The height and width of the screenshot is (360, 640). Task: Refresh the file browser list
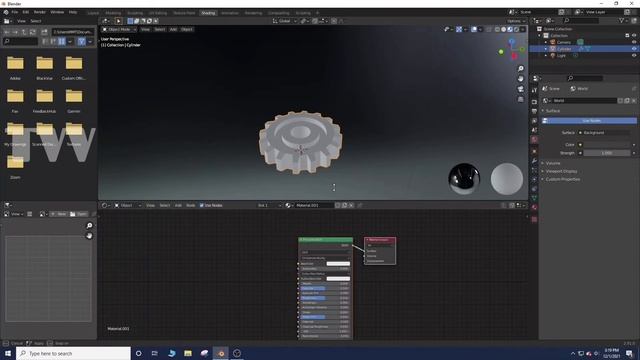coord(33,31)
